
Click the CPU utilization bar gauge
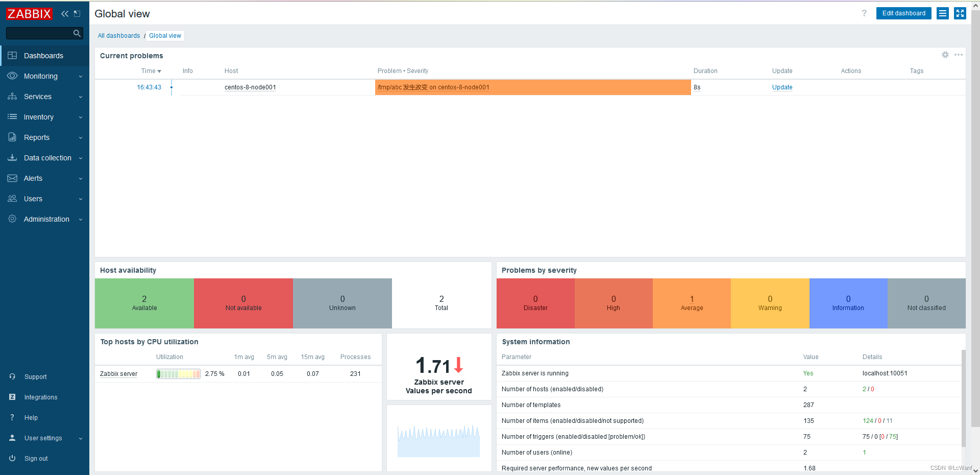(x=178, y=374)
